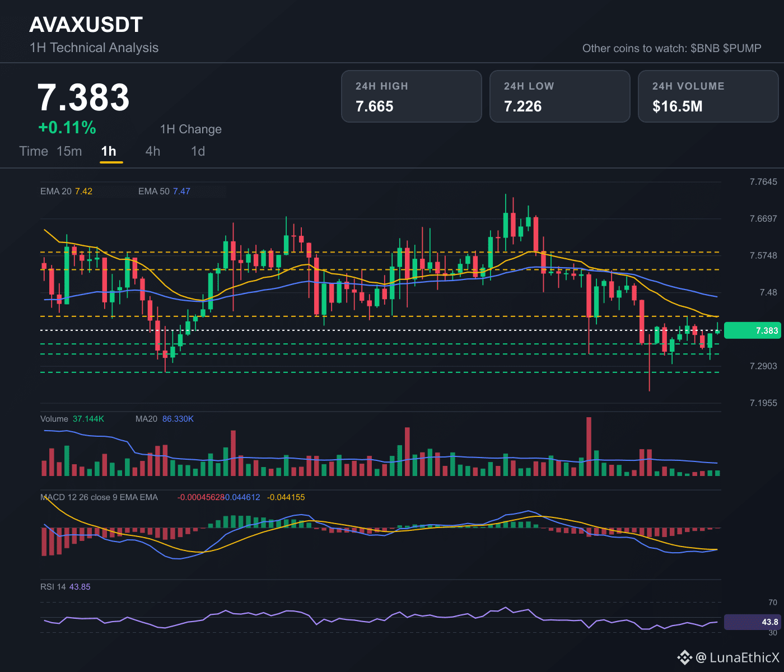
Task: Click the MACD 12 26 close 9 label
Action: coord(99,497)
